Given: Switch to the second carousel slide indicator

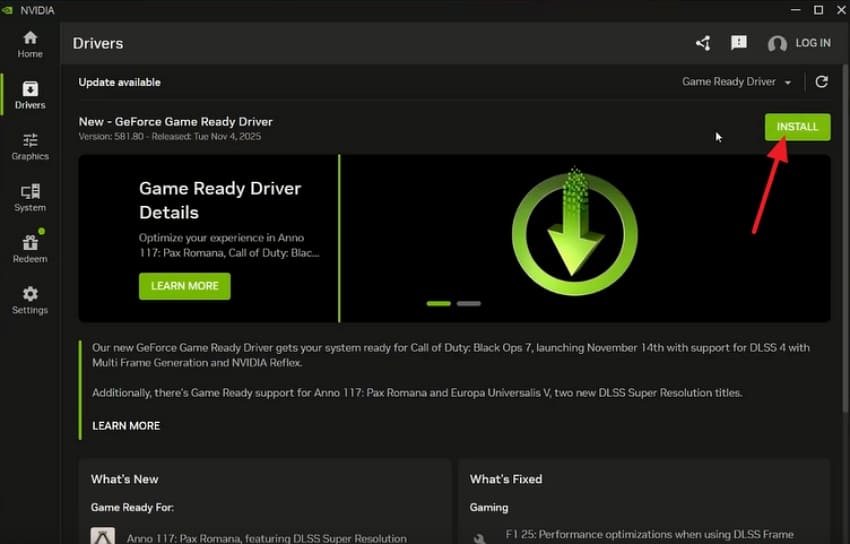Looking at the screenshot, I should coord(469,303).
